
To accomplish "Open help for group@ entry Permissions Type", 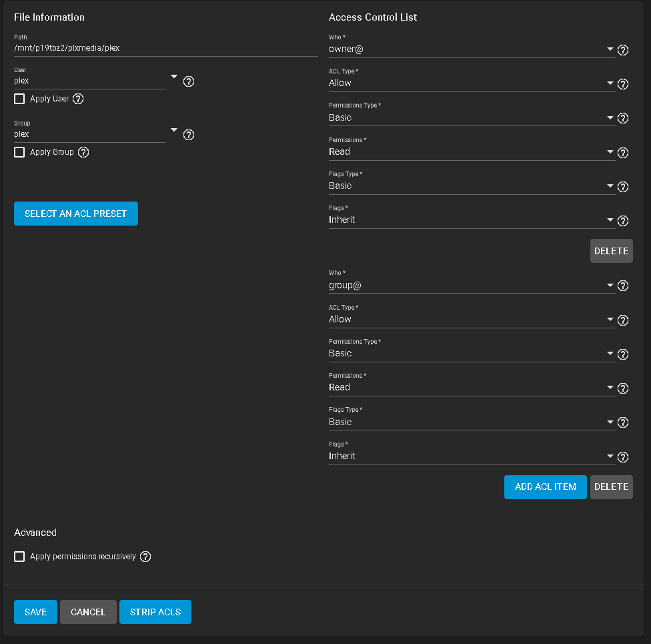I will (623, 354).
